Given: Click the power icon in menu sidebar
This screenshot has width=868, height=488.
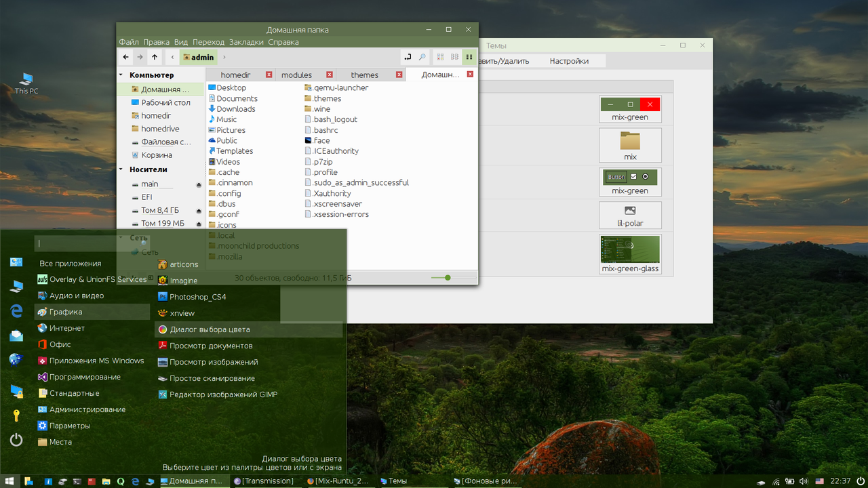Looking at the screenshot, I should tap(16, 440).
